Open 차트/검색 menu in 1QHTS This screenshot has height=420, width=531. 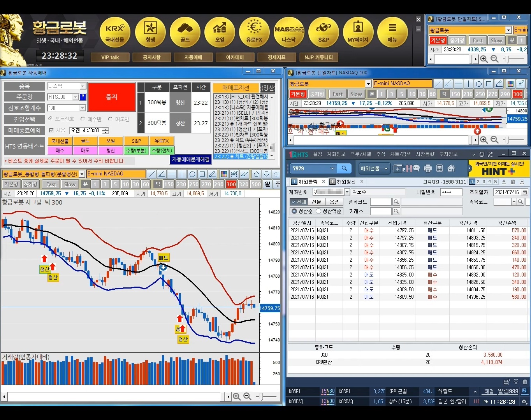(401, 154)
